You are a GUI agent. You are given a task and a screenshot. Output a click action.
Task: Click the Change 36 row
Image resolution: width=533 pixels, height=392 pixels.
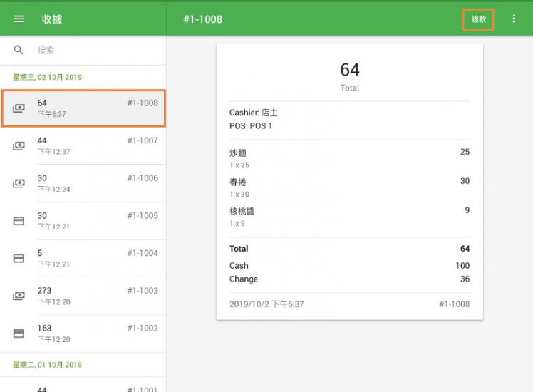[349, 279]
